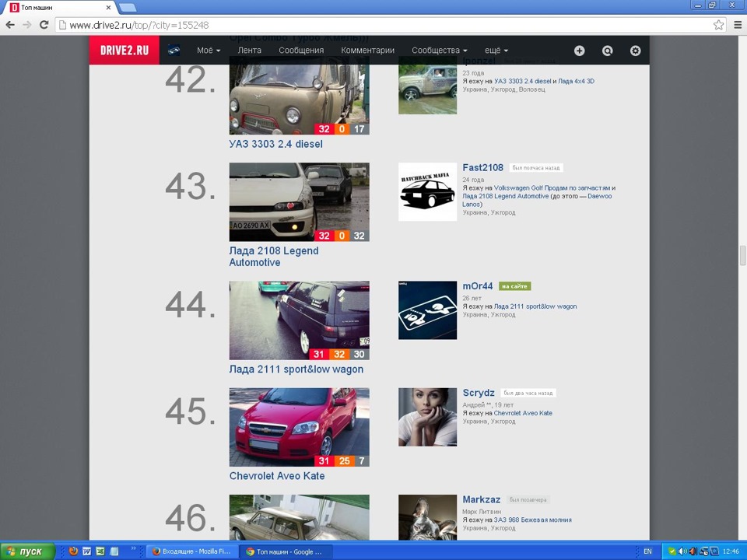Open ЗАЗ 968 Бежевая молния link
747x560 pixels.
pyautogui.click(x=532, y=520)
